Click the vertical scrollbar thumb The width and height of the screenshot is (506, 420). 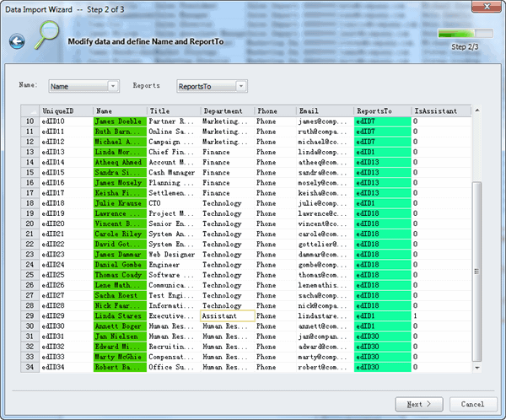point(477,272)
